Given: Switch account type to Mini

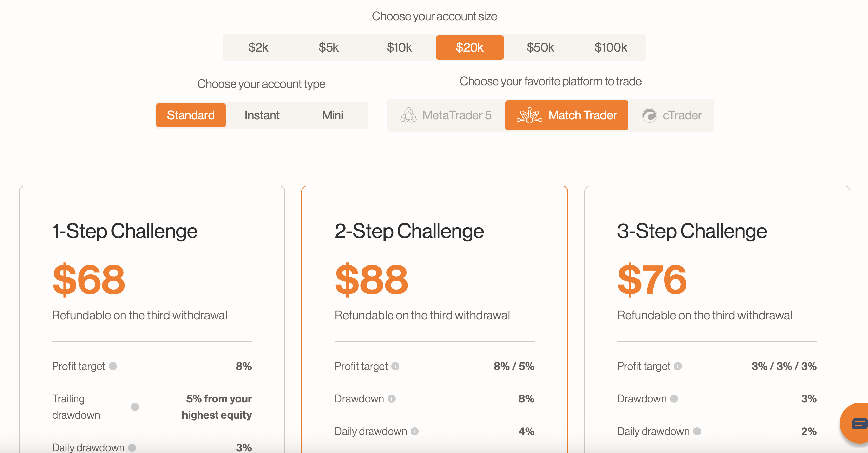Looking at the screenshot, I should 333,115.
